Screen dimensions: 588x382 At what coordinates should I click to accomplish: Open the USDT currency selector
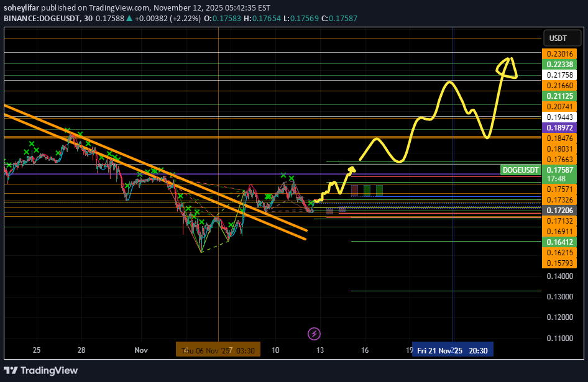click(558, 39)
